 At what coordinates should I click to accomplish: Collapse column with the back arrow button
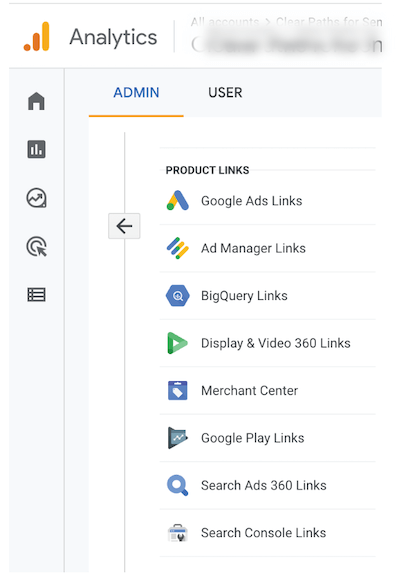point(124,226)
